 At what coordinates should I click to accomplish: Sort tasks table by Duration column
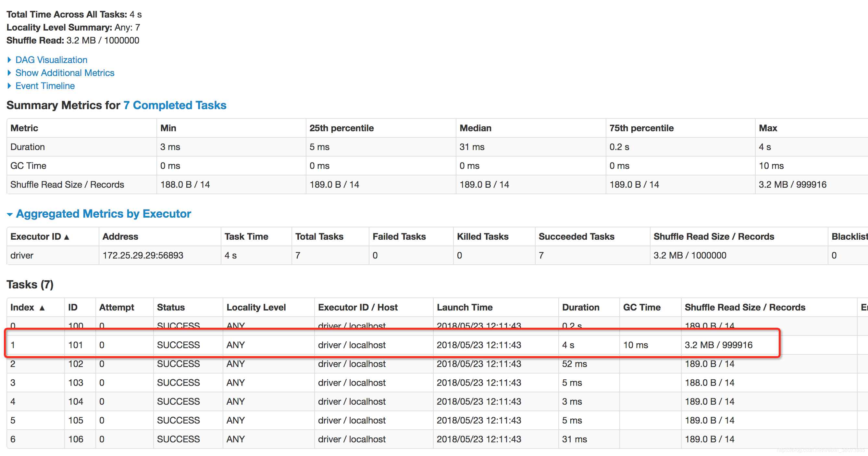(580, 307)
